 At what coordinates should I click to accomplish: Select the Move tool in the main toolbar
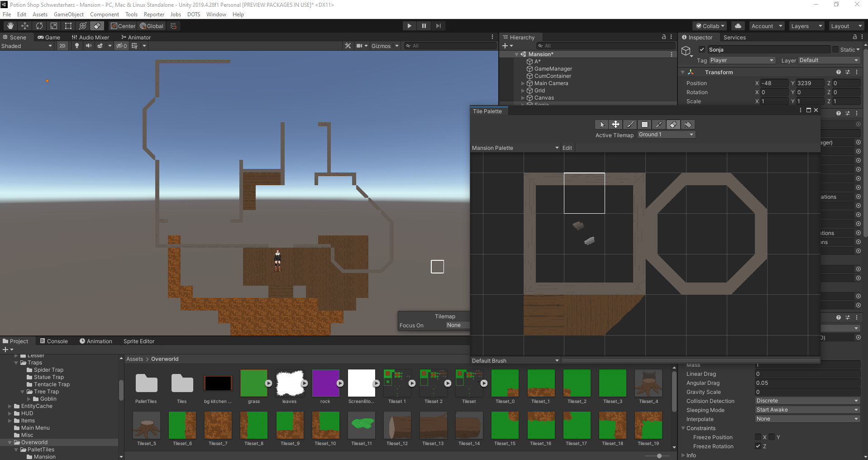(25, 26)
